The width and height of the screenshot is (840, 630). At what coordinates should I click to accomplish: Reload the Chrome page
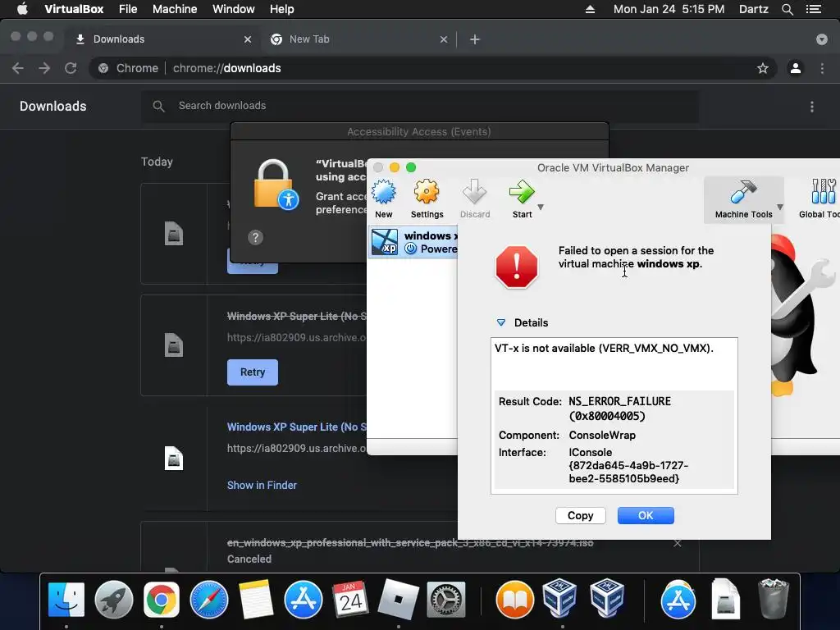pyautogui.click(x=71, y=68)
